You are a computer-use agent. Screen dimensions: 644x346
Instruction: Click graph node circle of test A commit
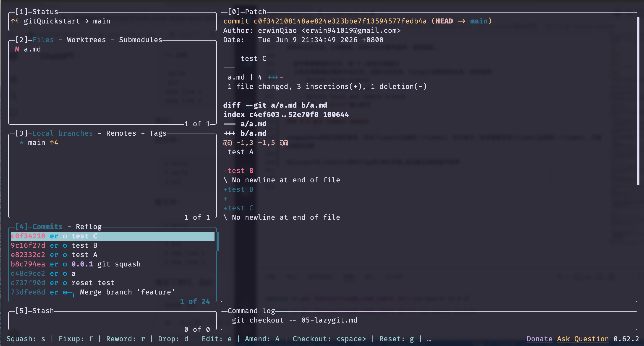(x=65, y=255)
